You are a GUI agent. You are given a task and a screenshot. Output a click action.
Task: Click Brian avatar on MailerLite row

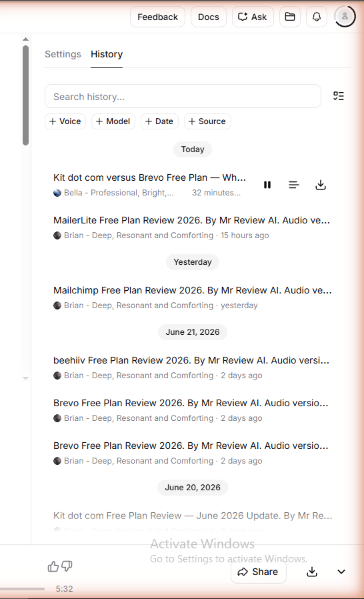click(x=57, y=235)
